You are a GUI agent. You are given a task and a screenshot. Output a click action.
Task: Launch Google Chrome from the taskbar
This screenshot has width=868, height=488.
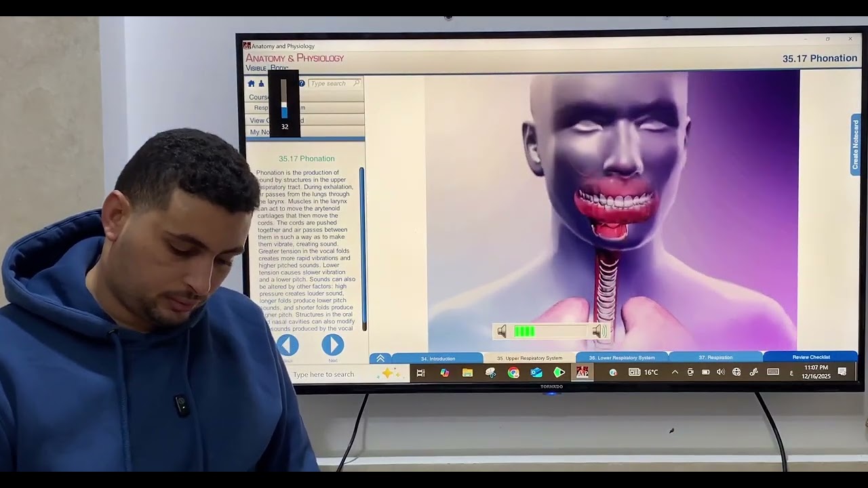tap(513, 373)
